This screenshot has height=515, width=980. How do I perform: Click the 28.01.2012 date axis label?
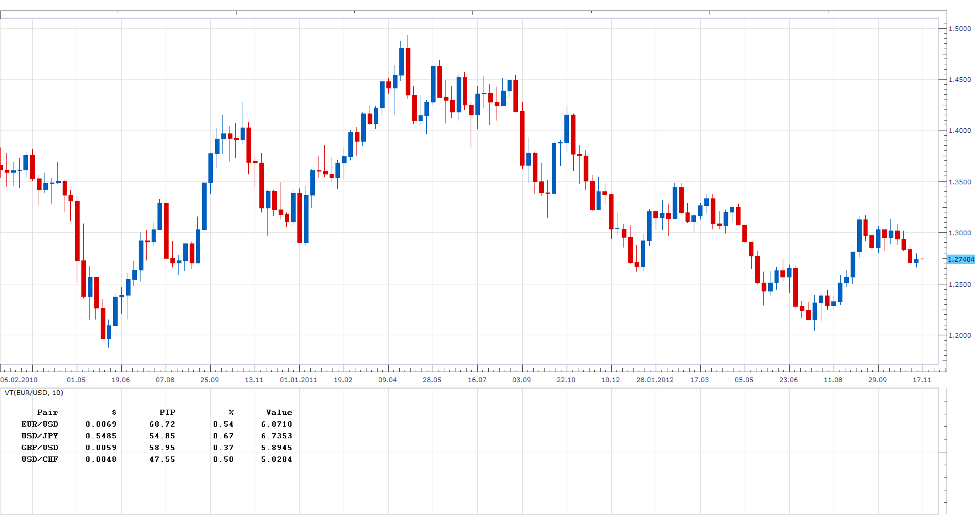point(655,380)
